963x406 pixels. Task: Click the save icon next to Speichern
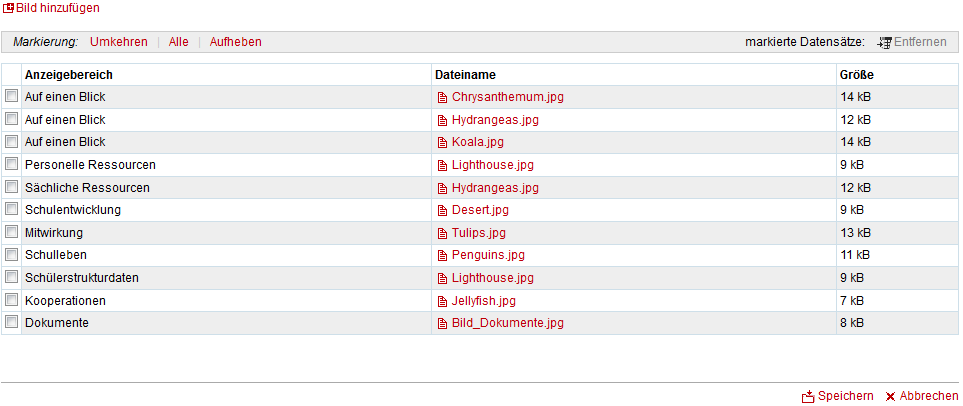pos(808,397)
